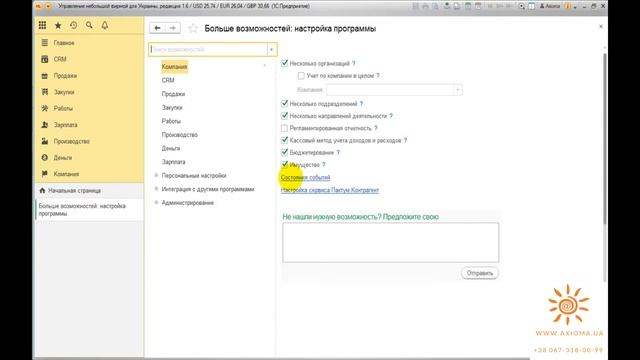Select Производство in settings list
The width and height of the screenshot is (640, 360).
click(x=180, y=135)
